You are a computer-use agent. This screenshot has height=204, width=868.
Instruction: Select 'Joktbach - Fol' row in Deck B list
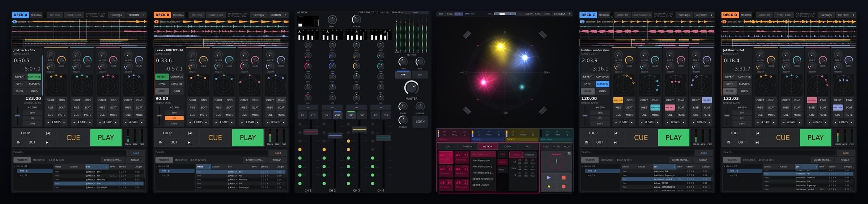[241, 176]
